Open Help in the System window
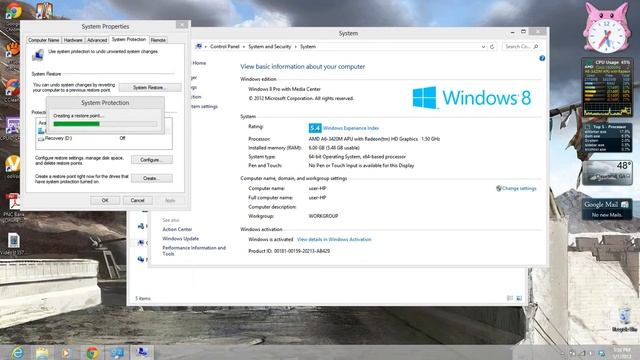 542,58
